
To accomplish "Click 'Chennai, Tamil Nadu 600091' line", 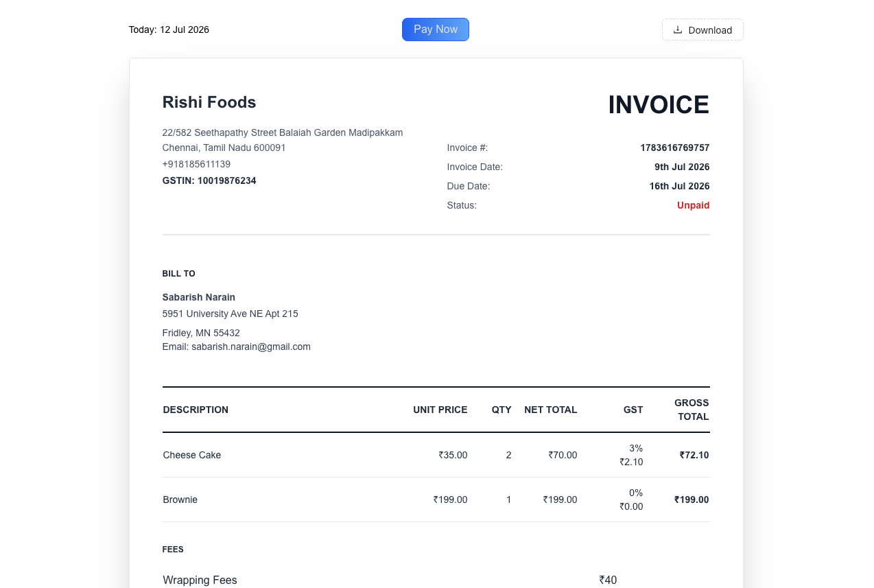I will pos(224,148).
